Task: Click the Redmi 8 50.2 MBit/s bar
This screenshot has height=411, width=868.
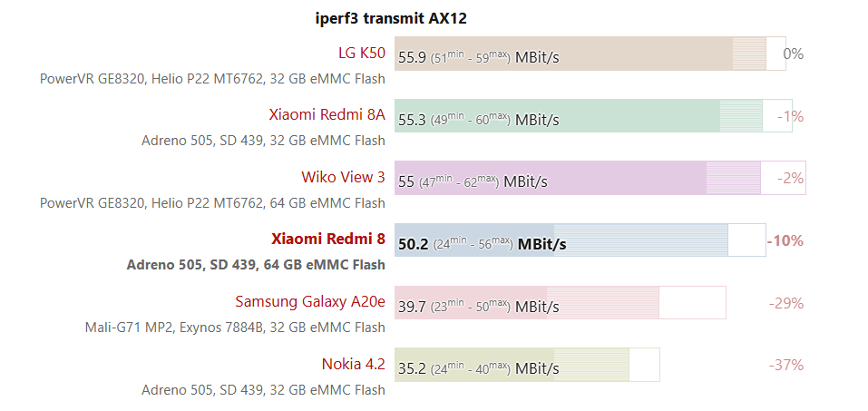Action: point(580,240)
